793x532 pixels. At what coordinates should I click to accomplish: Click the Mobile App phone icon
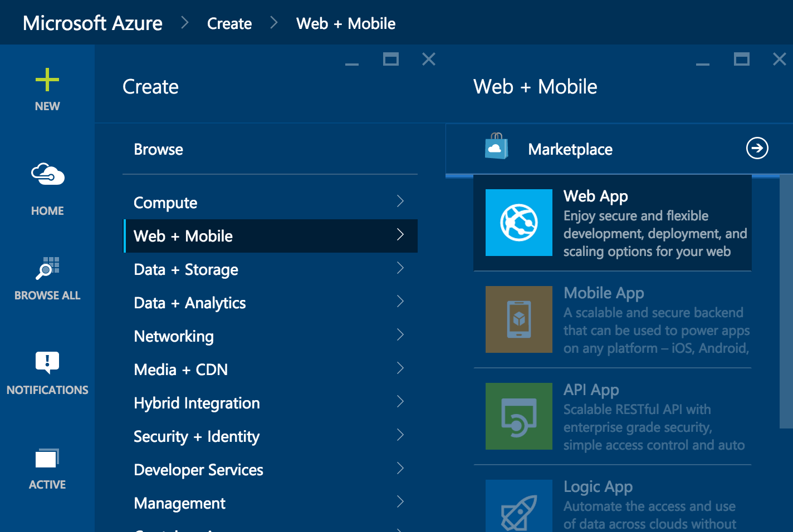(519, 319)
